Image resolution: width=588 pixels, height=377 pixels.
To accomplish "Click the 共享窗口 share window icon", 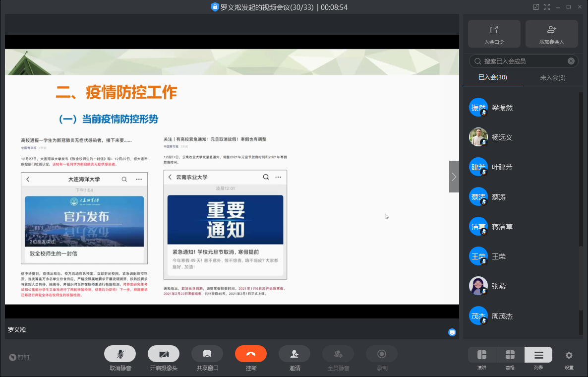I will (x=207, y=354).
